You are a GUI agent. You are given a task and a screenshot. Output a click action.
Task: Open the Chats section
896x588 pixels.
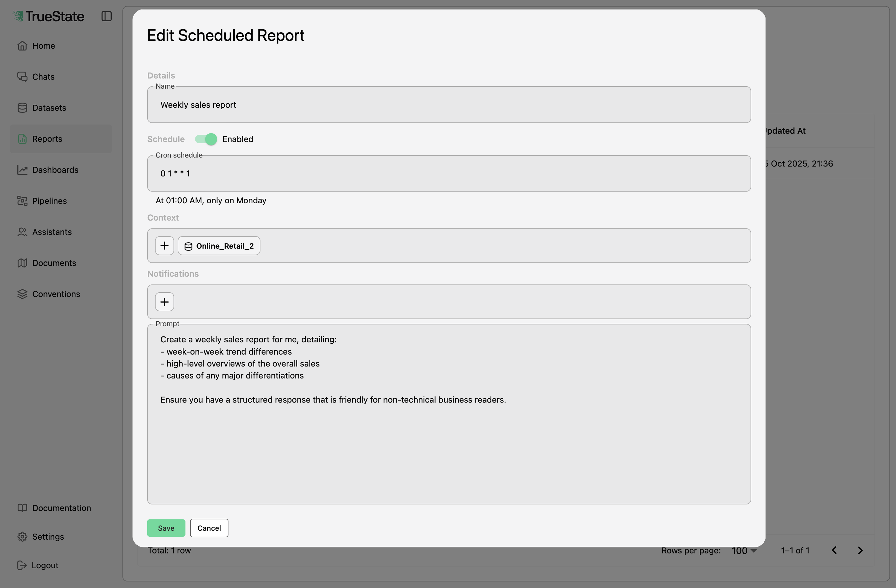coord(43,76)
